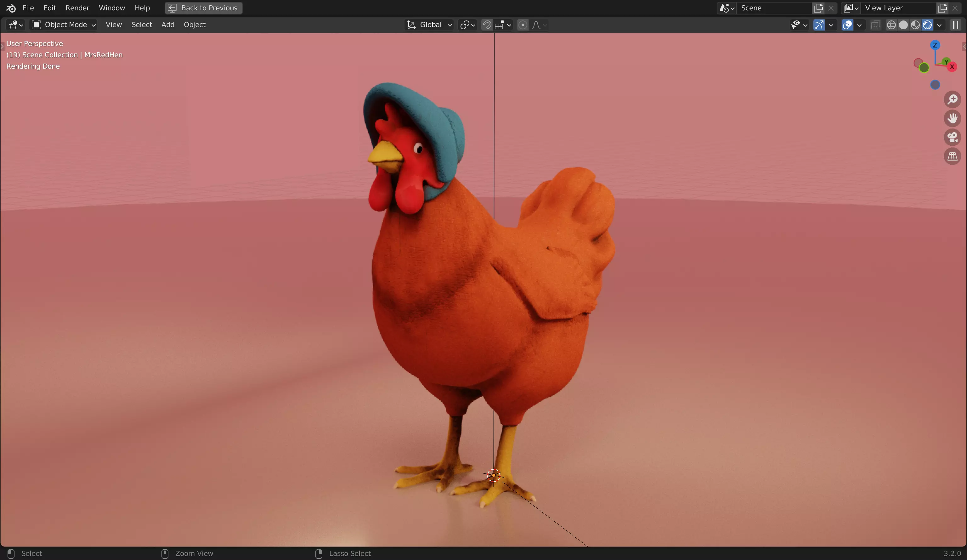Viewport: 967px width, 560px height.
Task: Open the transform pivot point dropdown
Action: tap(467, 25)
